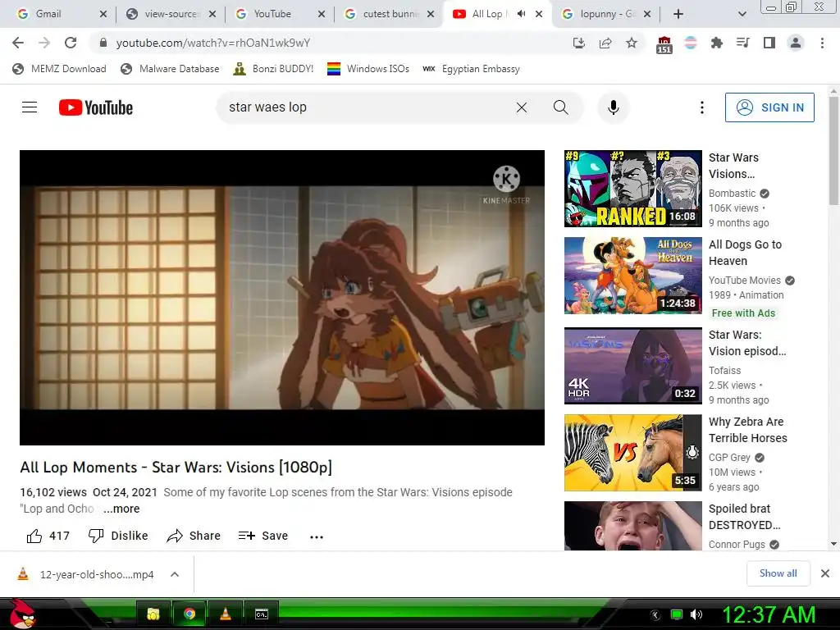
Task: Switch to the view-source tab
Action: [171, 14]
